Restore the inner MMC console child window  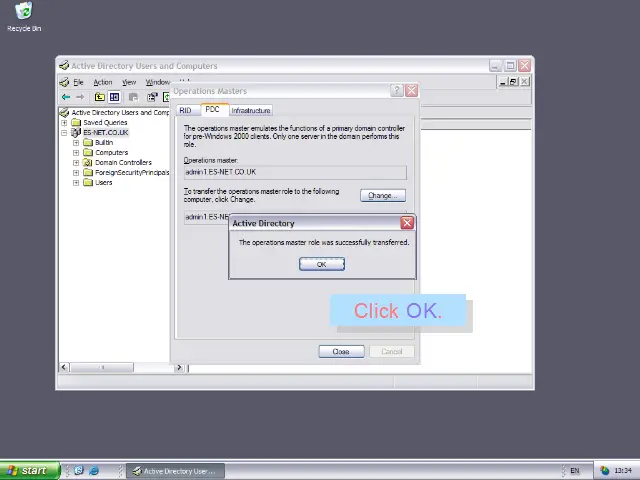[x=513, y=82]
